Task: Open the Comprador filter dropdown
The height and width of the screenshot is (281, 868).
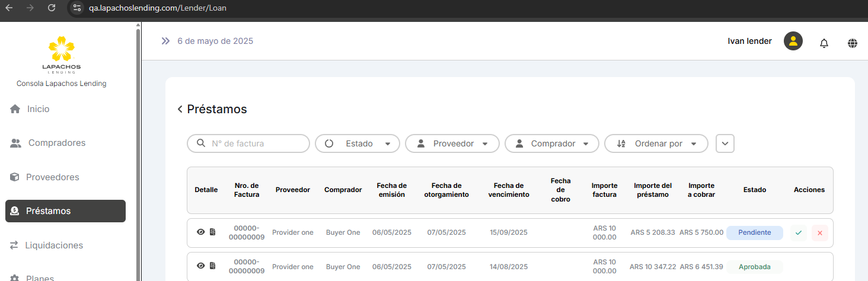Action: (551, 143)
